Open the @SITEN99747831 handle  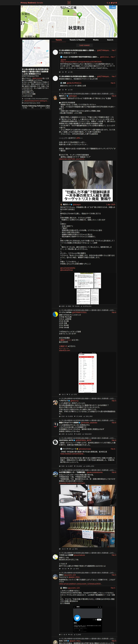(79, 312)
